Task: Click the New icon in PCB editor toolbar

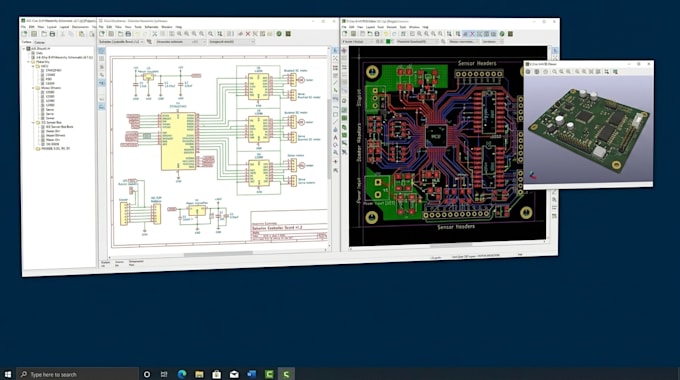Action: pos(345,34)
